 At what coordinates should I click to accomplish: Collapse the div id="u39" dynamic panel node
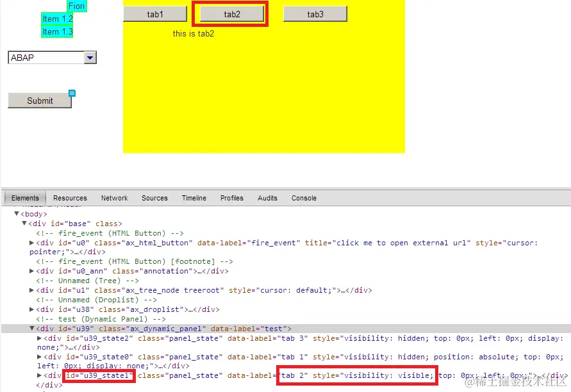tap(31, 329)
